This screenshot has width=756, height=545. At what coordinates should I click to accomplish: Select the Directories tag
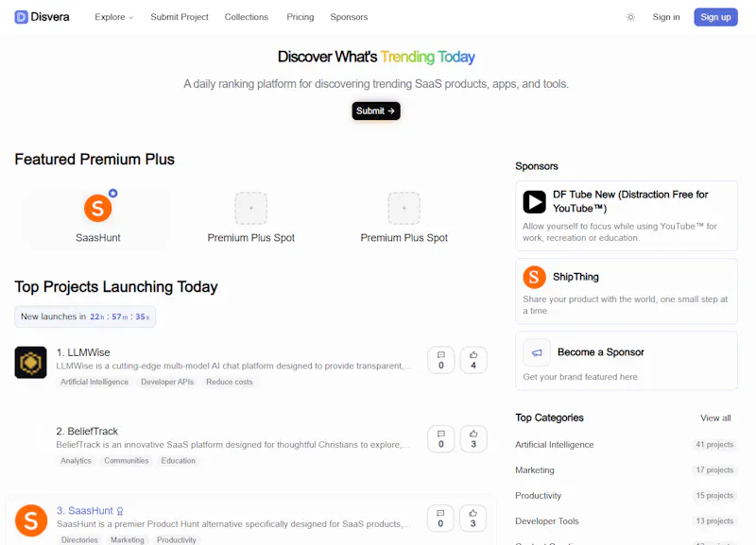pyautogui.click(x=79, y=540)
